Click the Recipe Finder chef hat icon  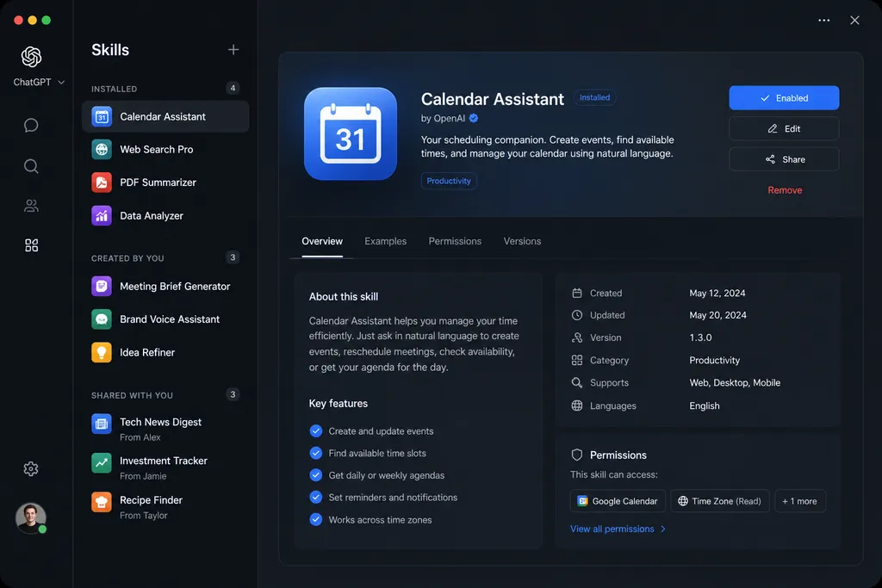pos(102,501)
